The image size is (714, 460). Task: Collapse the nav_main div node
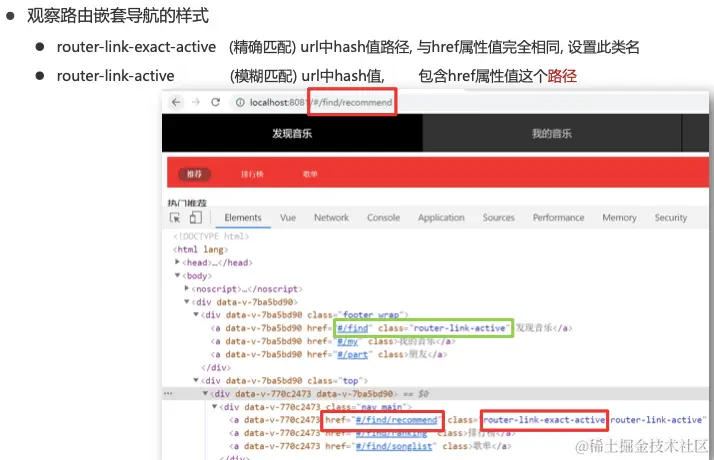point(214,406)
